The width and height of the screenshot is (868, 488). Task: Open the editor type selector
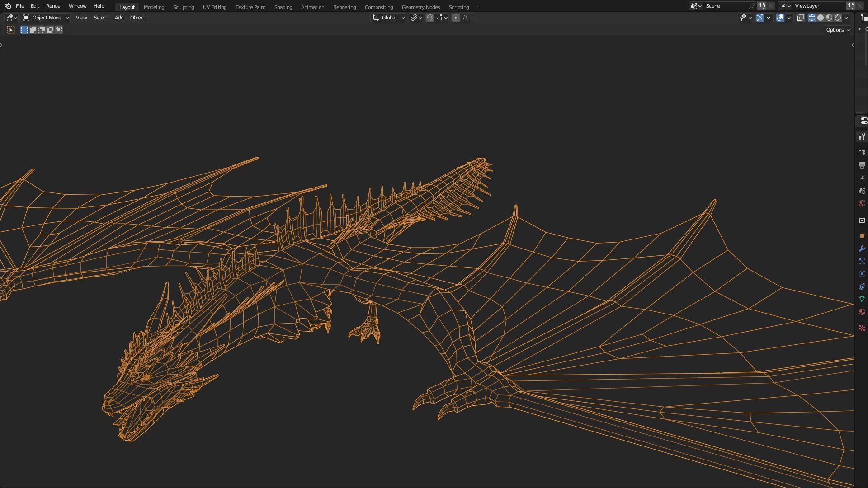pos(11,18)
